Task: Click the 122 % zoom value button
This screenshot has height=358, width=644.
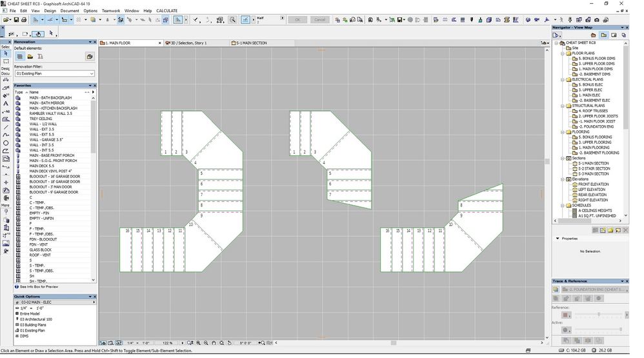Action: (167, 343)
